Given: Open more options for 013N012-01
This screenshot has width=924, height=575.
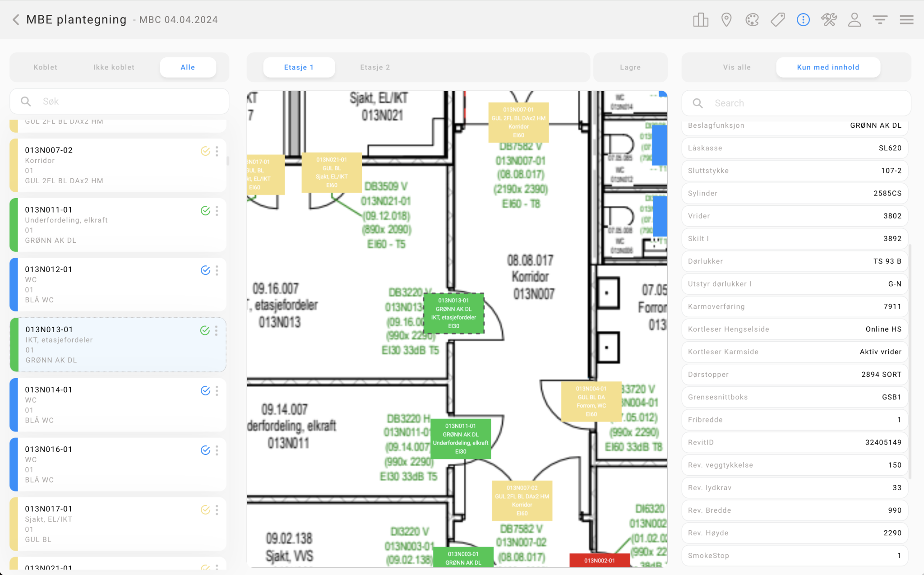Looking at the screenshot, I should coord(217,270).
